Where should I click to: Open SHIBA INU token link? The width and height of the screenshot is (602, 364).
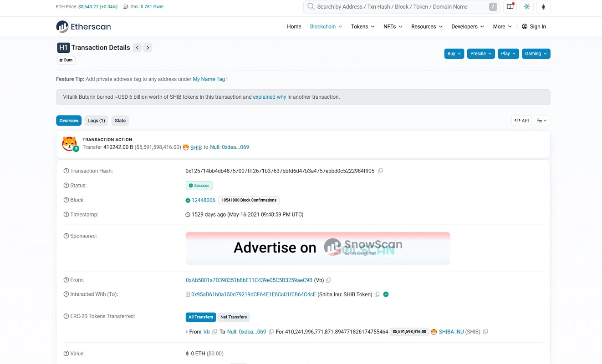pyautogui.click(x=451, y=332)
